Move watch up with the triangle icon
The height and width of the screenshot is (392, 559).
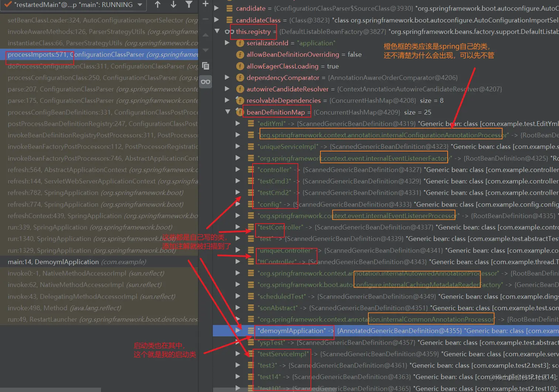206,35
